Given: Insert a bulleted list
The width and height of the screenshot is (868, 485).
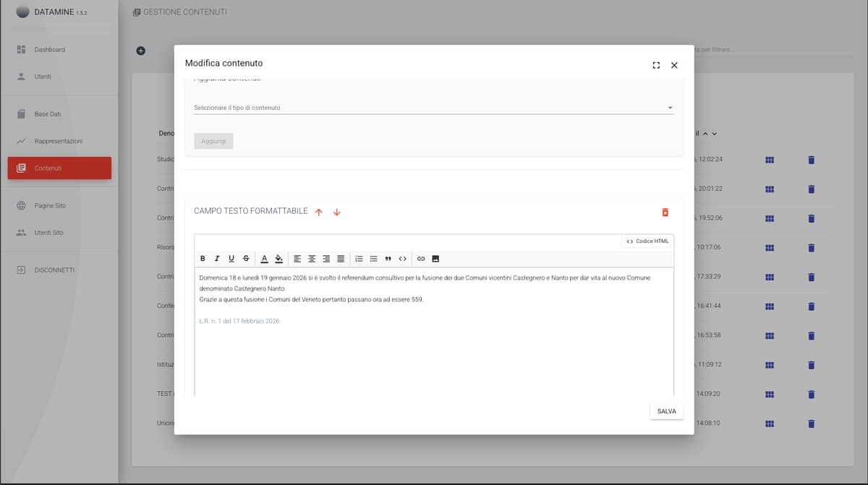Looking at the screenshot, I should click(373, 259).
